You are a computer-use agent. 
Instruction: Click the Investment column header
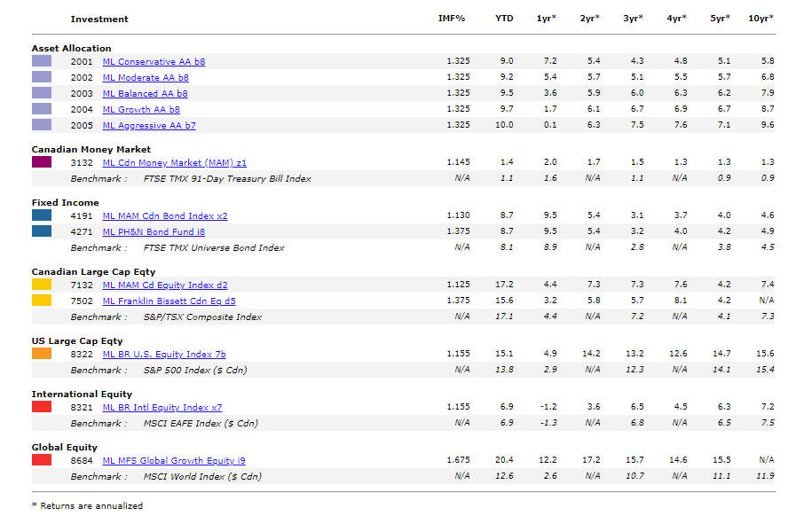click(99, 20)
